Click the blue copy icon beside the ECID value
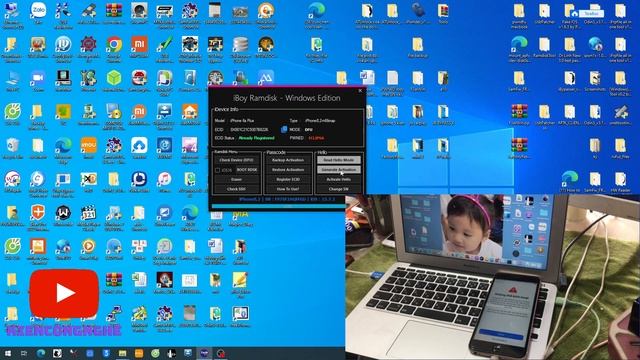Viewport: 640px width, 360px height. tap(284, 129)
